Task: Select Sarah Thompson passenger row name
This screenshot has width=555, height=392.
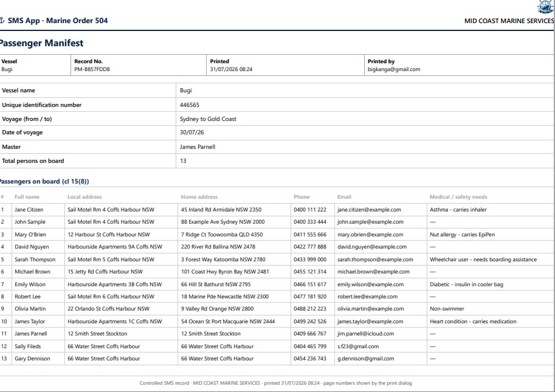Action: (35, 260)
